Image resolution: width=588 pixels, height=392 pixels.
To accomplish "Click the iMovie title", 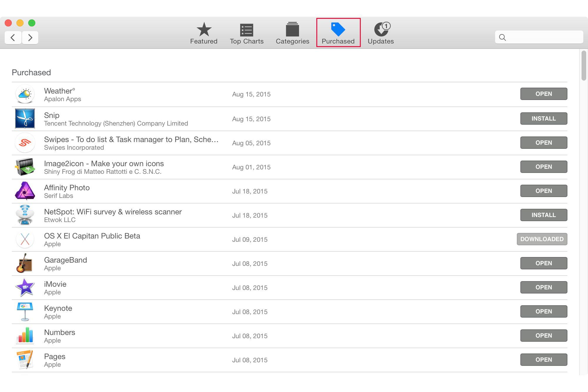I will click(55, 284).
